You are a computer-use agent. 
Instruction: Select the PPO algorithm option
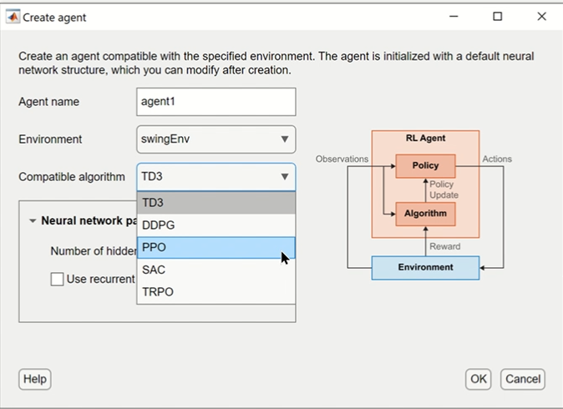click(216, 247)
